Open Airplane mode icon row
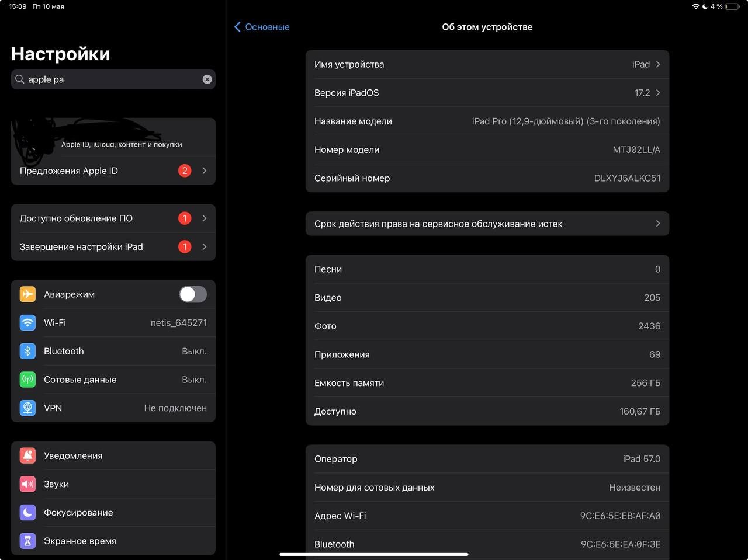This screenshot has width=748, height=560. [27, 294]
